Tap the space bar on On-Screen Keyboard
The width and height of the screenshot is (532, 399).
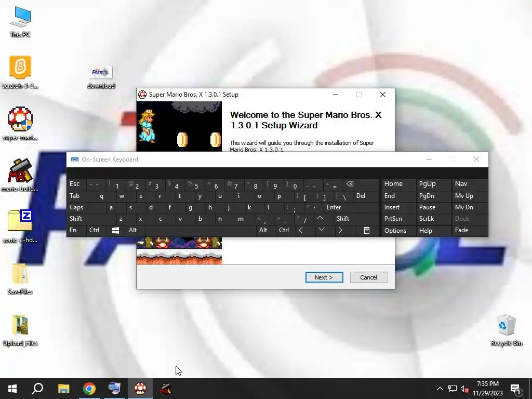[201, 230]
